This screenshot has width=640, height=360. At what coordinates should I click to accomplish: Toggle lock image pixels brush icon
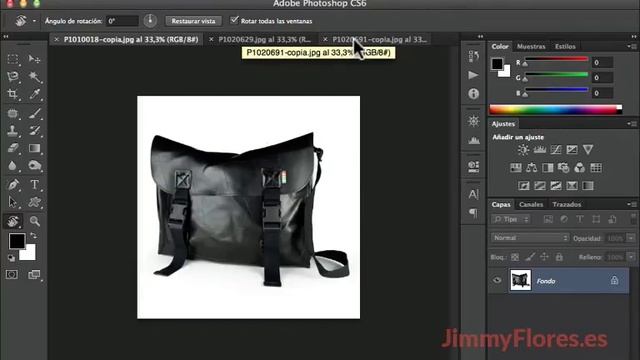[530, 257]
